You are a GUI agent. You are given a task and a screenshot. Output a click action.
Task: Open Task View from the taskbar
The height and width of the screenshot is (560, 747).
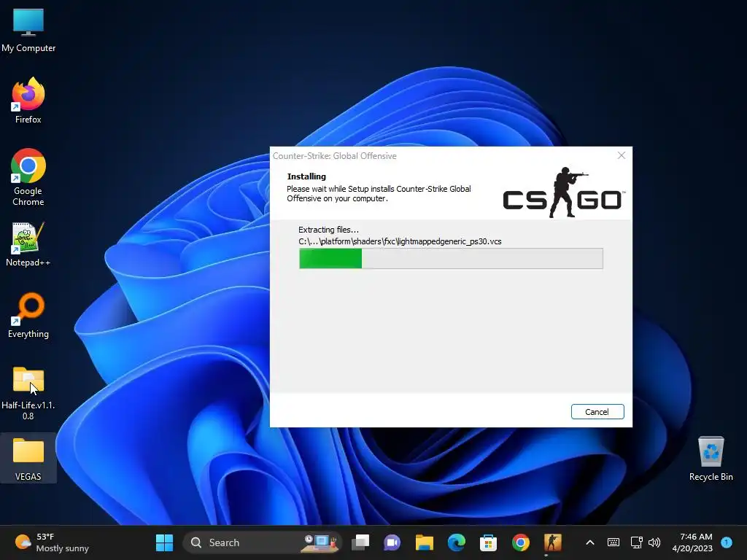(360, 542)
